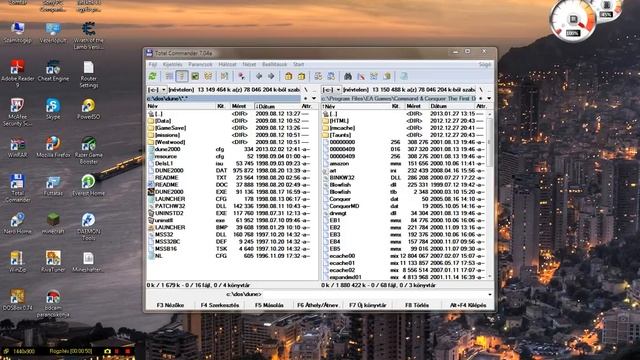
Task: Open the Kijelölés menu
Action: pyautogui.click(x=173, y=64)
